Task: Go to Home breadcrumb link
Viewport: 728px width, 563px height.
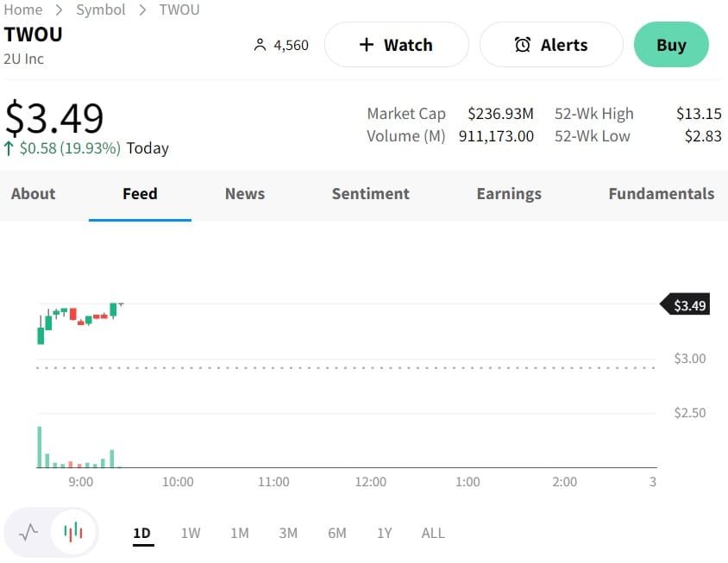Action: click(23, 9)
